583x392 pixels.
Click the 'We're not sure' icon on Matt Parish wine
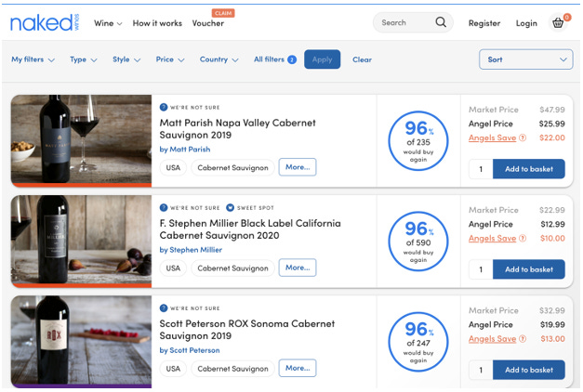164,108
